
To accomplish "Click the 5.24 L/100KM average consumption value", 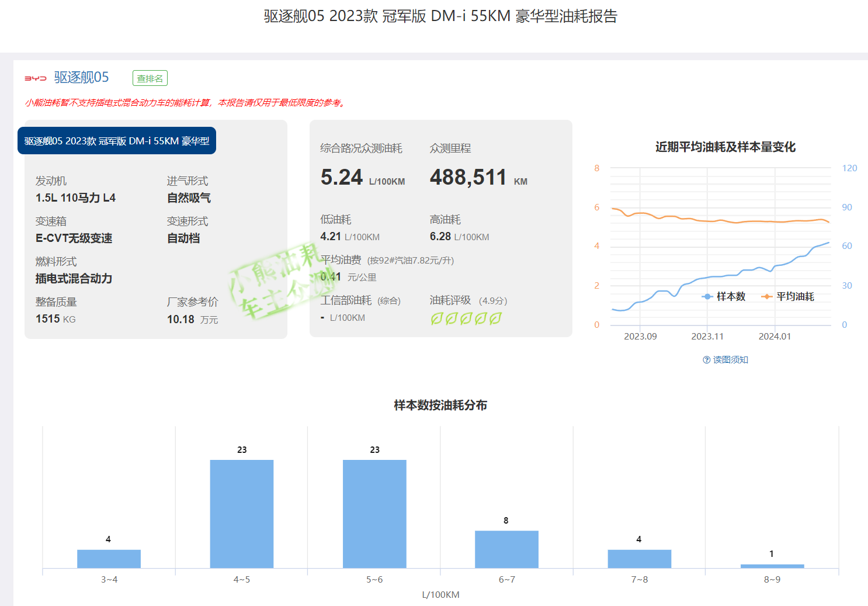I will [x=363, y=177].
